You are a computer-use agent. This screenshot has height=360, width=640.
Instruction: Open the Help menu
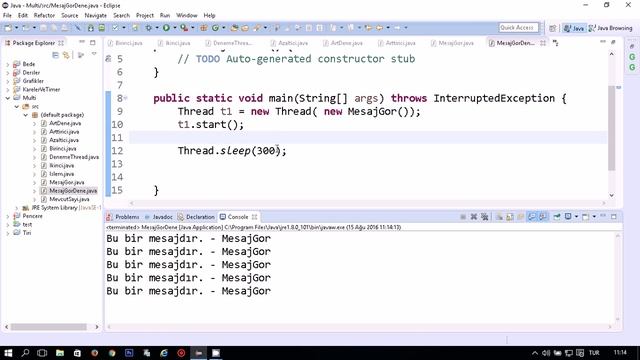(x=209, y=16)
